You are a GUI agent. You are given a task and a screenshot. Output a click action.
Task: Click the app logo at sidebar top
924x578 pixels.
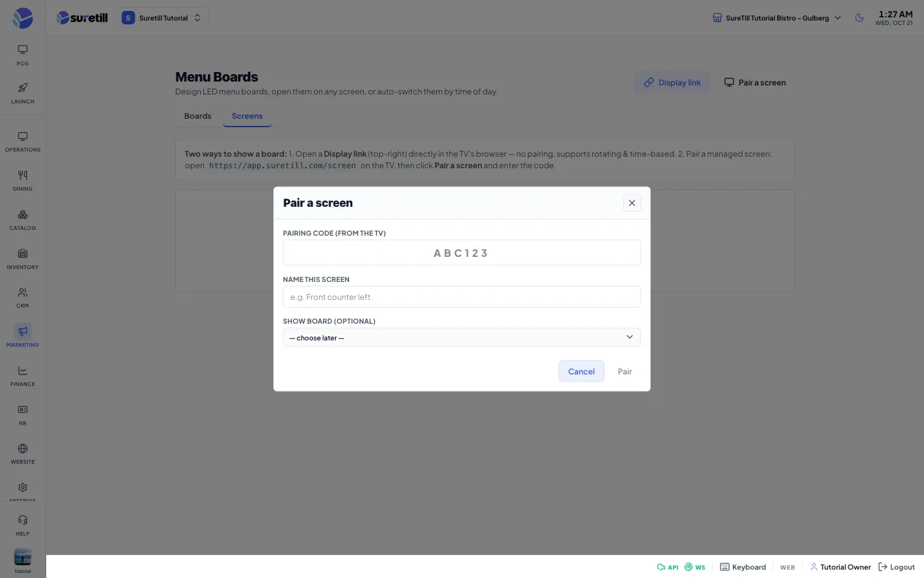pos(22,18)
